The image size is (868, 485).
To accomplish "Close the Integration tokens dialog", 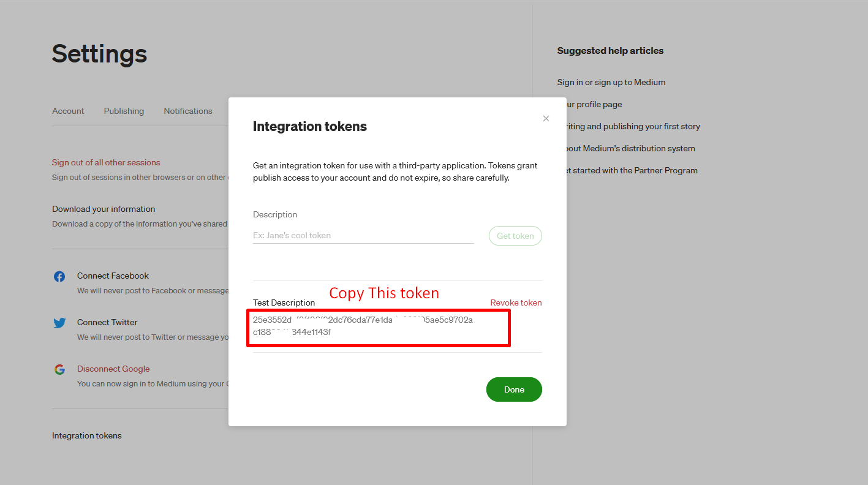I will (546, 119).
